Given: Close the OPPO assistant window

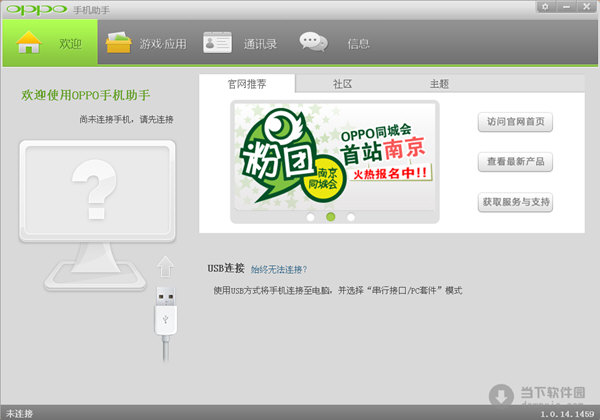Looking at the screenshot, I should pos(587,7).
